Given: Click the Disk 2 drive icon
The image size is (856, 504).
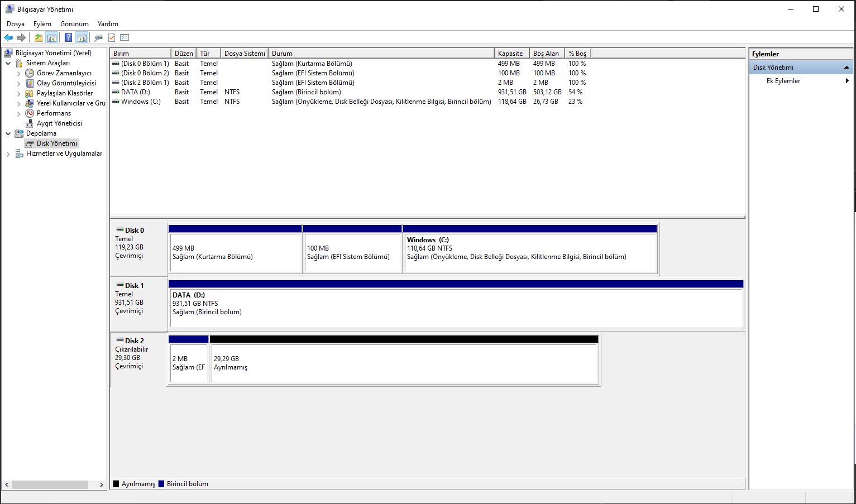Looking at the screenshot, I should click(x=119, y=340).
